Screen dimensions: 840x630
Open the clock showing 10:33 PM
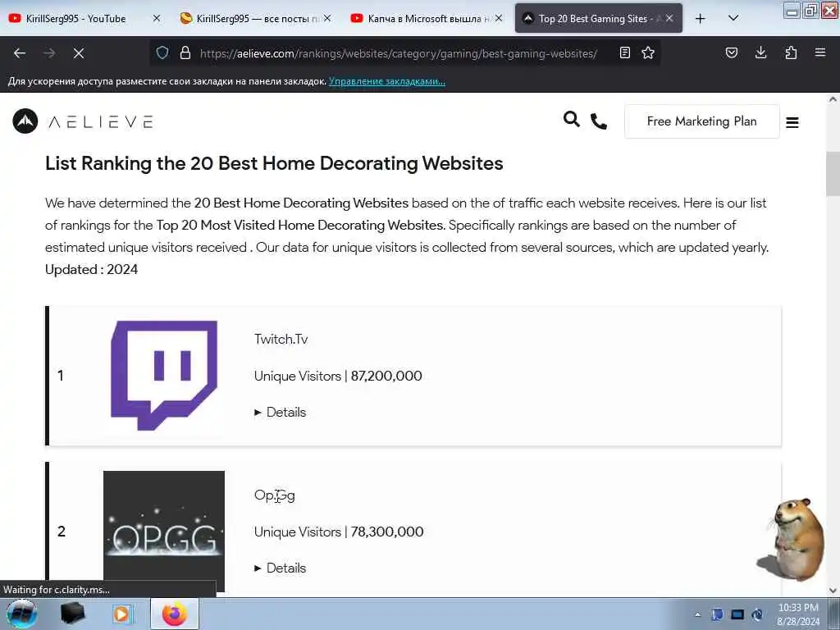point(797,614)
